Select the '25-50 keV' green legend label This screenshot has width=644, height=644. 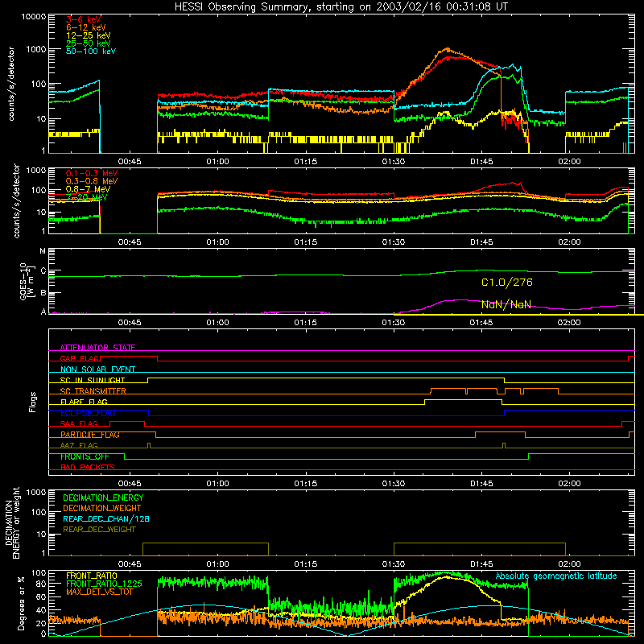pyautogui.click(x=89, y=43)
